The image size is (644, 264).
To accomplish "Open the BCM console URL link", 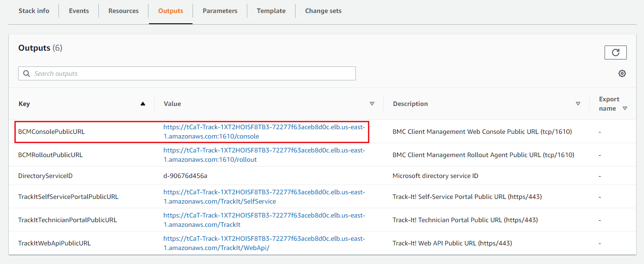I will (x=264, y=132).
